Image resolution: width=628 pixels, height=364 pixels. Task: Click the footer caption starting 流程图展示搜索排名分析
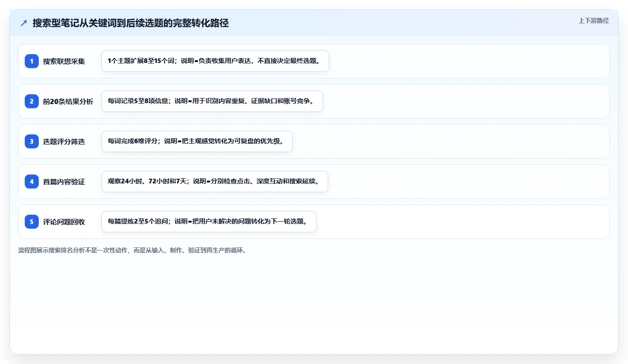(132, 250)
